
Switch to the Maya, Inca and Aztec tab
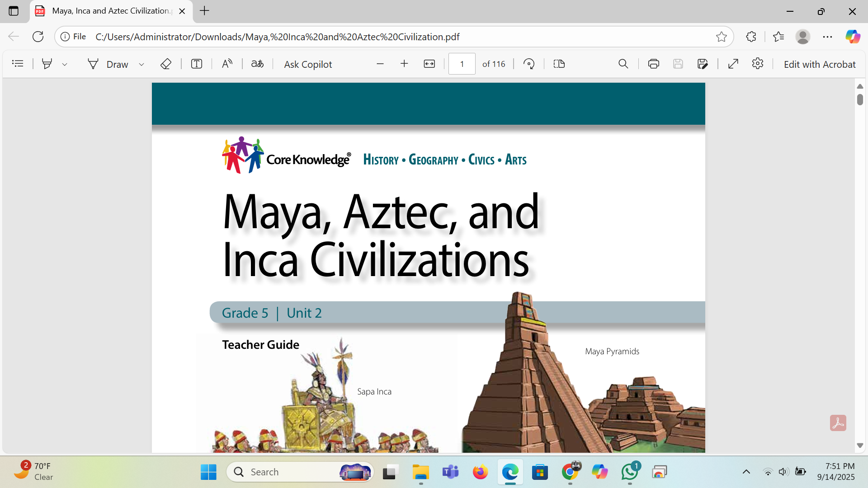110,11
